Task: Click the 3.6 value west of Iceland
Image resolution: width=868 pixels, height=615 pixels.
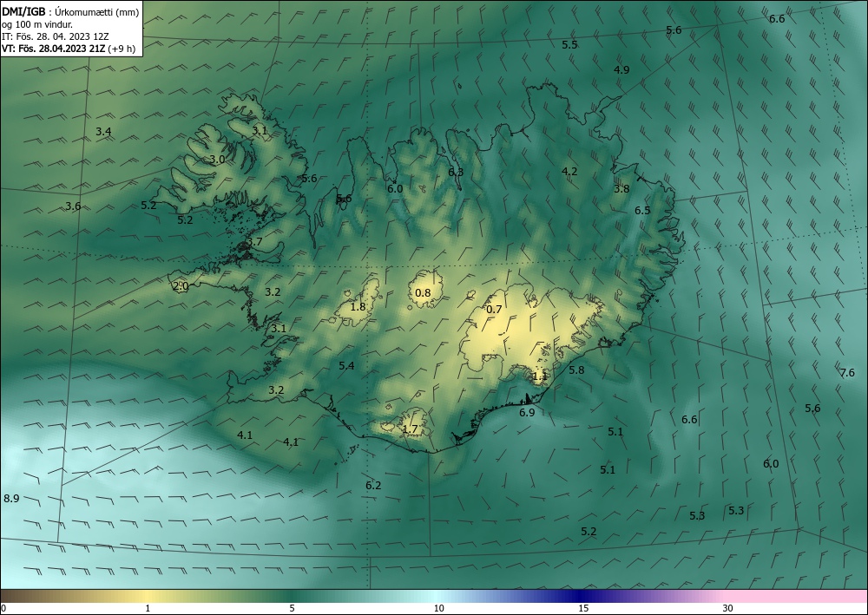Action: (x=73, y=206)
